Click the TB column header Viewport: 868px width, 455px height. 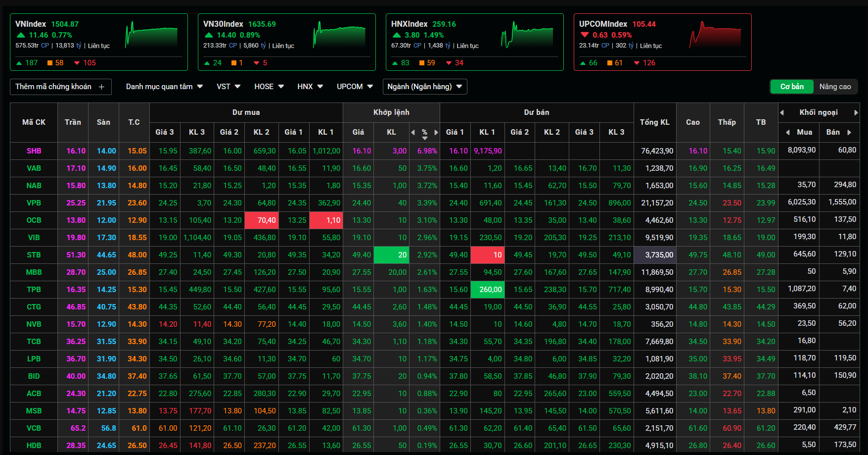(761, 122)
